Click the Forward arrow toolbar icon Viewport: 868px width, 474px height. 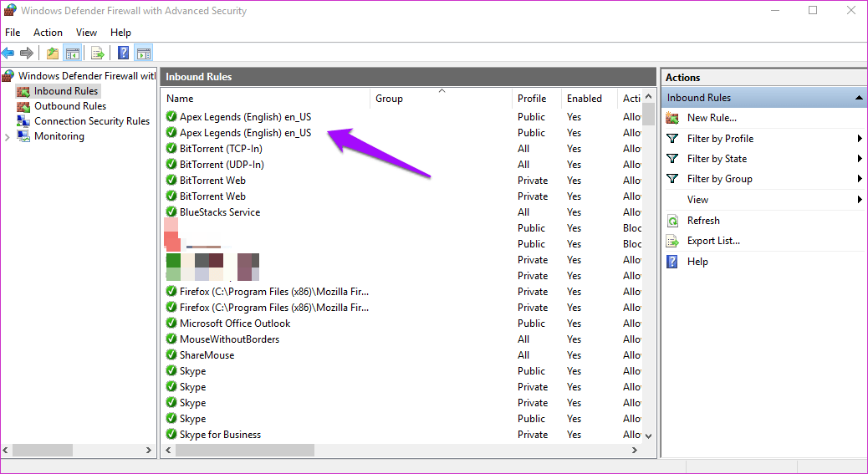click(26, 54)
